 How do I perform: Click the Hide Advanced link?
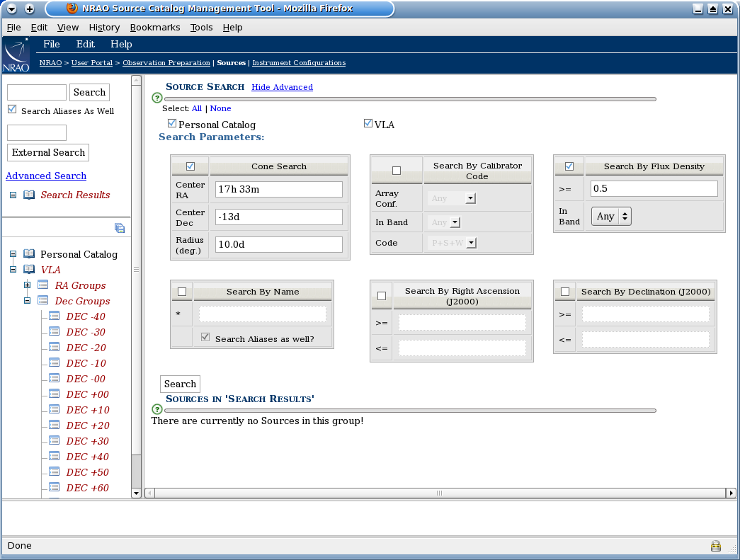283,86
